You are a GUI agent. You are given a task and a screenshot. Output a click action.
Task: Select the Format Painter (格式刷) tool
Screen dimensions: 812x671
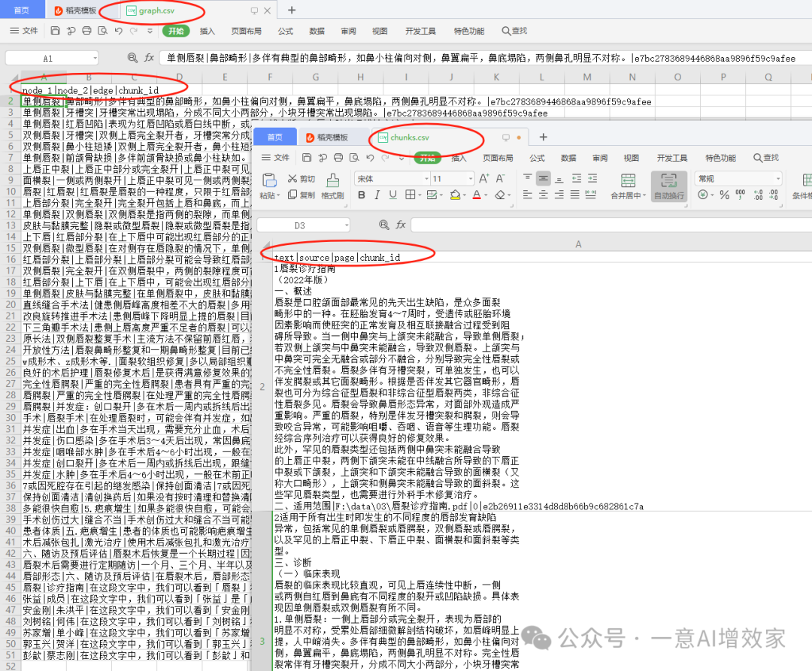coord(332,186)
